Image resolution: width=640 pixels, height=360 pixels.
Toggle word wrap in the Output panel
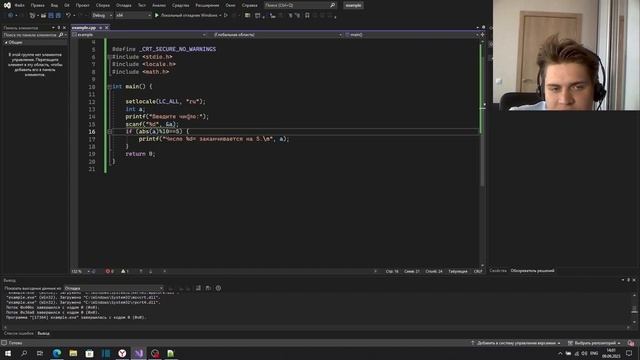(x=208, y=288)
